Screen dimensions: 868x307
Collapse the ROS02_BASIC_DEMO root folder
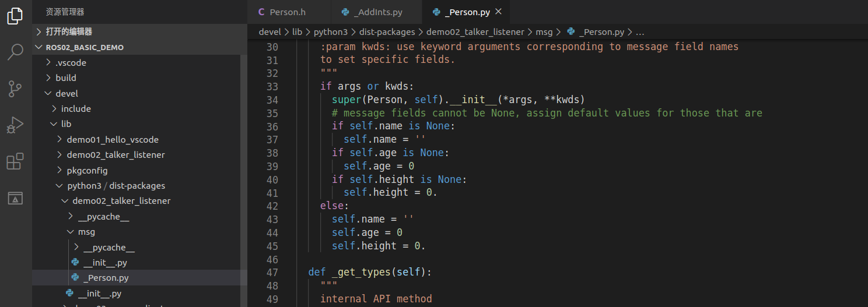pyautogui.click(x=85, y=47)
